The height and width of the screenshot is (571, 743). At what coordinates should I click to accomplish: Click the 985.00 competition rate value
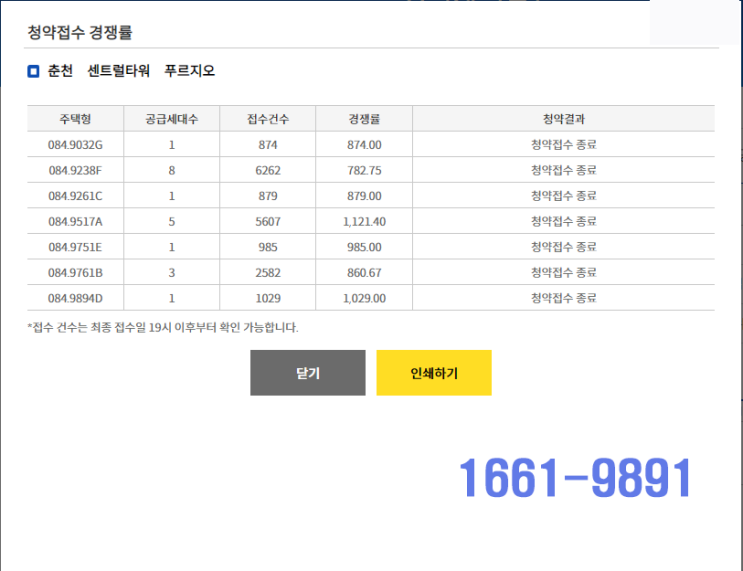364,247
